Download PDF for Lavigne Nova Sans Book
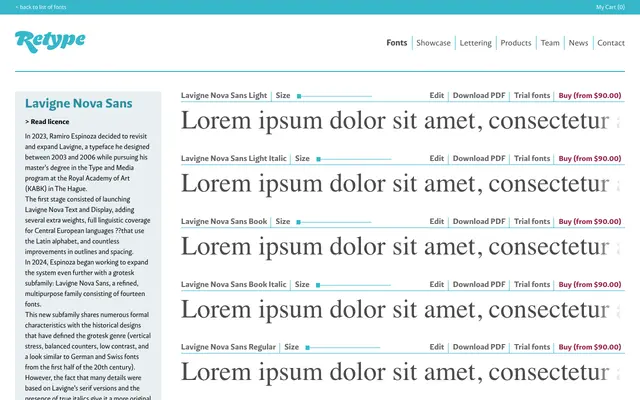Image resolution: width=640 pixels, height=400 pixels. [479, 221]
